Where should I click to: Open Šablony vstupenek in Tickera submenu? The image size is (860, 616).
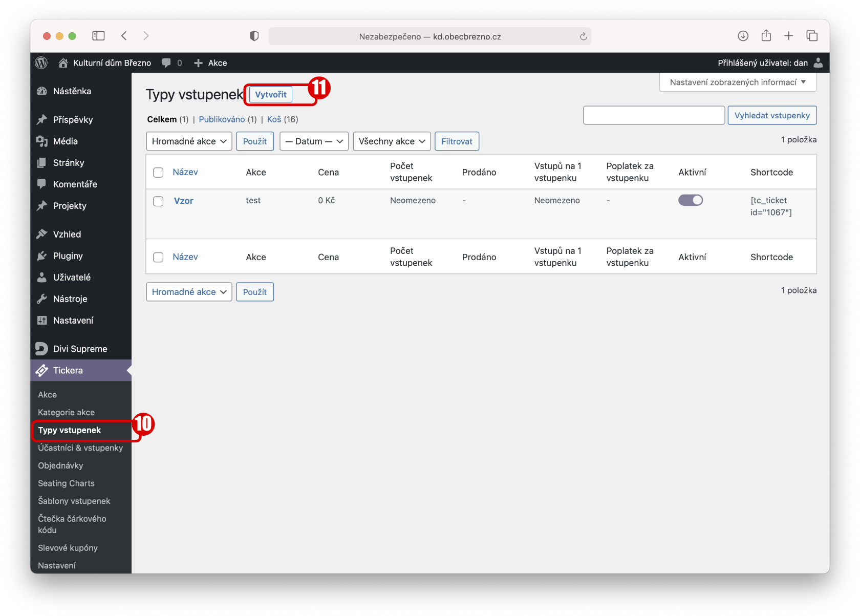(x=74, y=501)
